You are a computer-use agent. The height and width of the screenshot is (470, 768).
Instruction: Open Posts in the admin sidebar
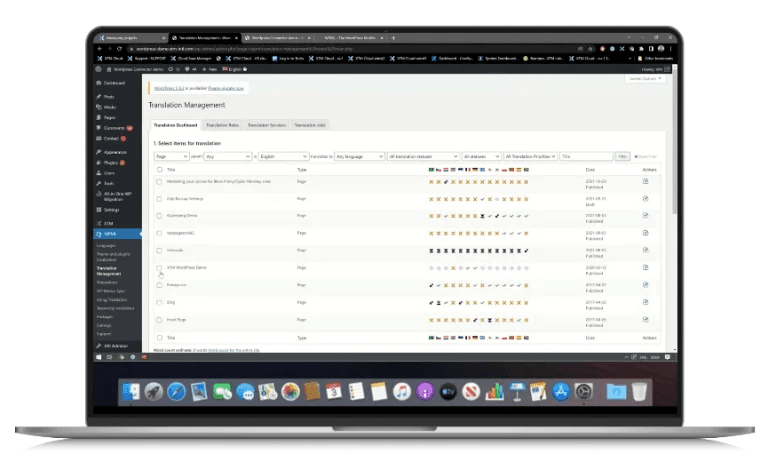[109, 97]
